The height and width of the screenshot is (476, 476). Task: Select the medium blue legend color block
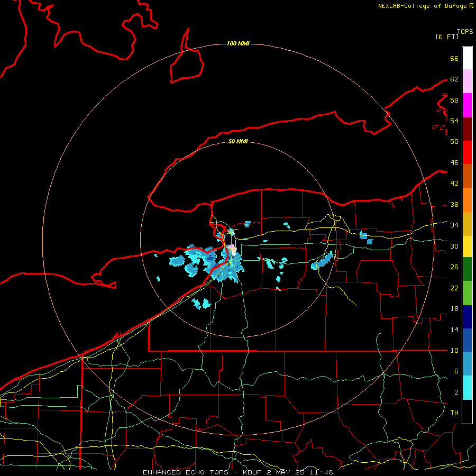click(x=467, y=340)
